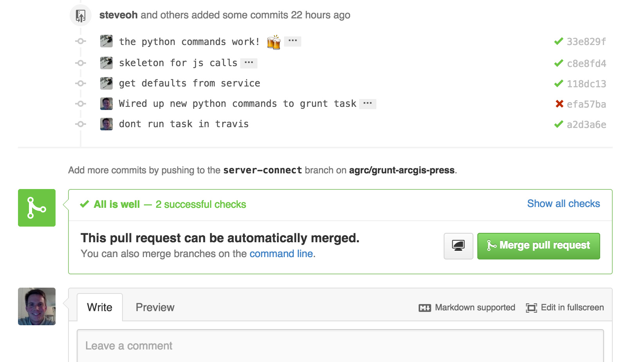Click avatar for skeleton for js calls commit

[106, 63]
